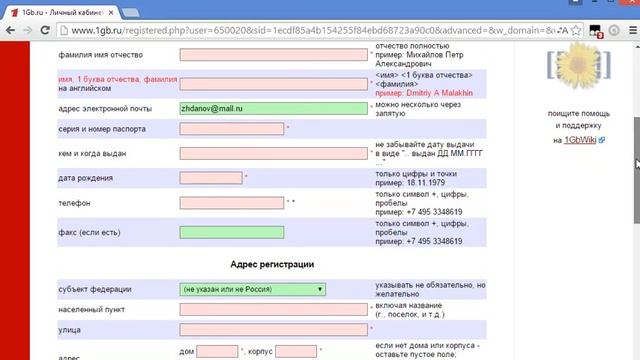640x360 pixels.
Task: Click the корпус input field
Action: pyautogui.click(x=296, y=351)
